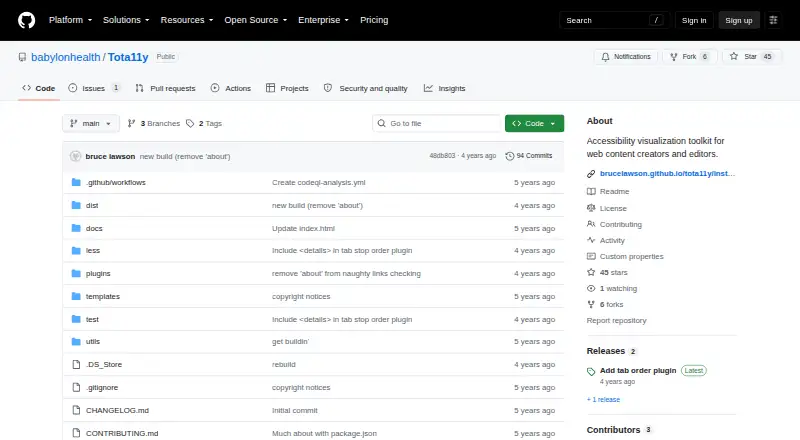Open Report repository link
The width and height of the screenshot is (800, 440).
(x=616, y=321)
